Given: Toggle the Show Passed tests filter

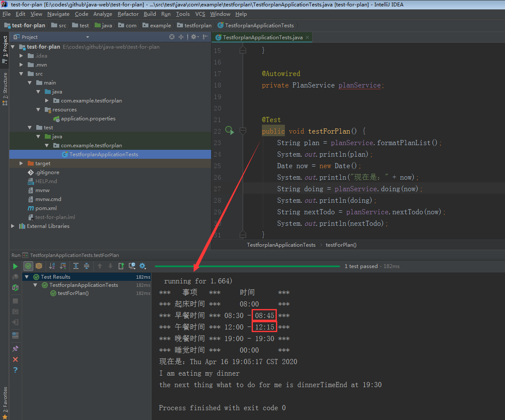Looking at the screenshot, I should click(28, 266).
